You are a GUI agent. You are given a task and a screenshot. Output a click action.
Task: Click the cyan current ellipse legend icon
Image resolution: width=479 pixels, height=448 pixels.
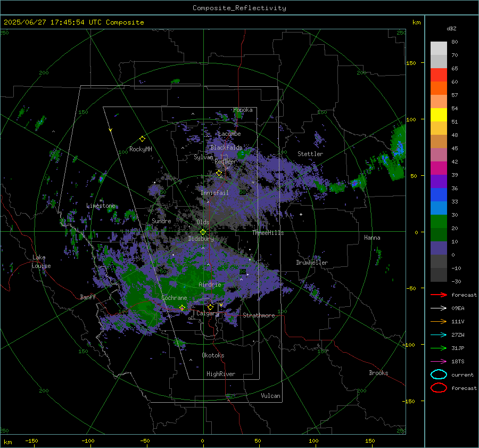point(439,374)
